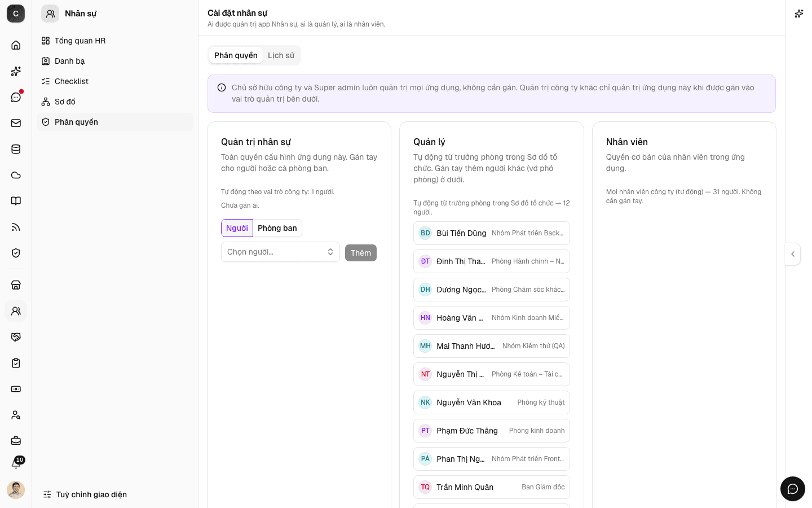Viewport: 812px width, 508px height.
Task: Select the Người assignment mode
Action: (x=237, y=228)
